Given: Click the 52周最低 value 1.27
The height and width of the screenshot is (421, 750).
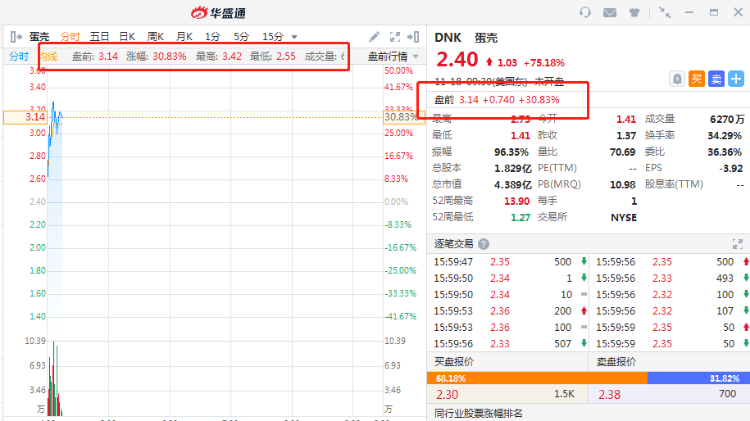Looking at the screenshot, I should 520,218.
